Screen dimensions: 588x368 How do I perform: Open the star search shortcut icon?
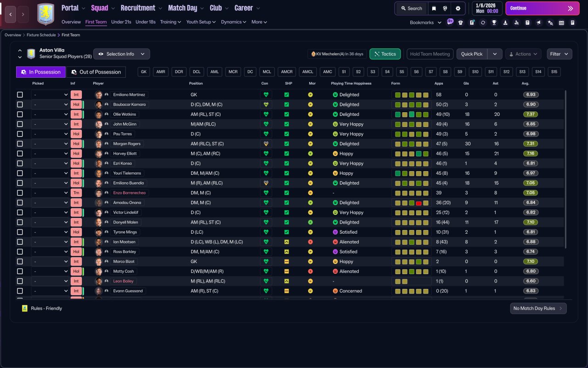[x=550, y=23]
